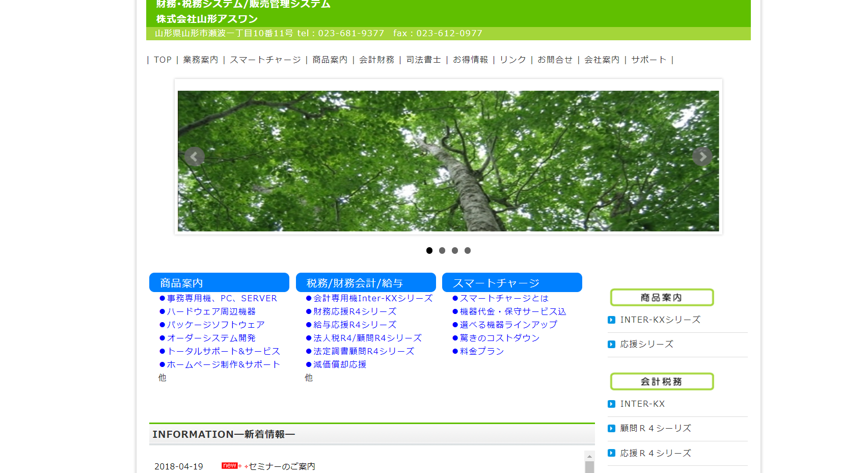Click the red new icon next to セミナーのご案内

point(230,465)
